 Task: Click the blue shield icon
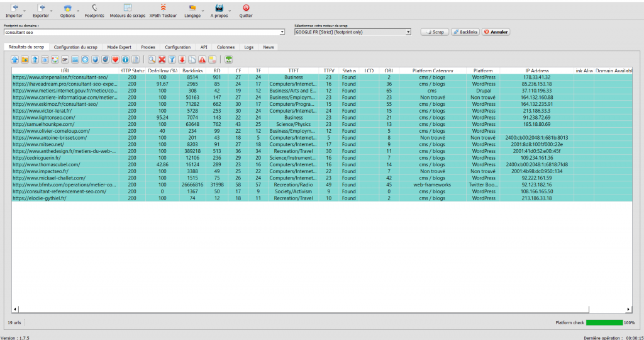coord(95,60)
